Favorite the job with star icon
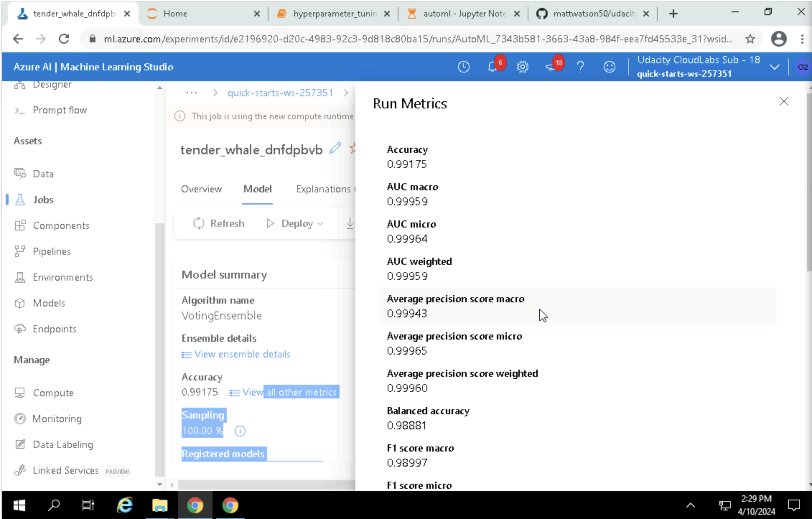Image resolution: width=812 pixels, height=519 pixels. (353, 148)
